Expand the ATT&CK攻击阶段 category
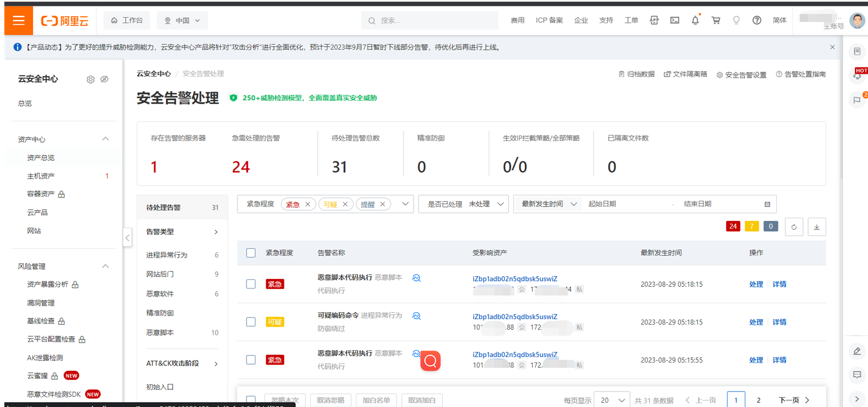868x407 pixels. point(216,364)
